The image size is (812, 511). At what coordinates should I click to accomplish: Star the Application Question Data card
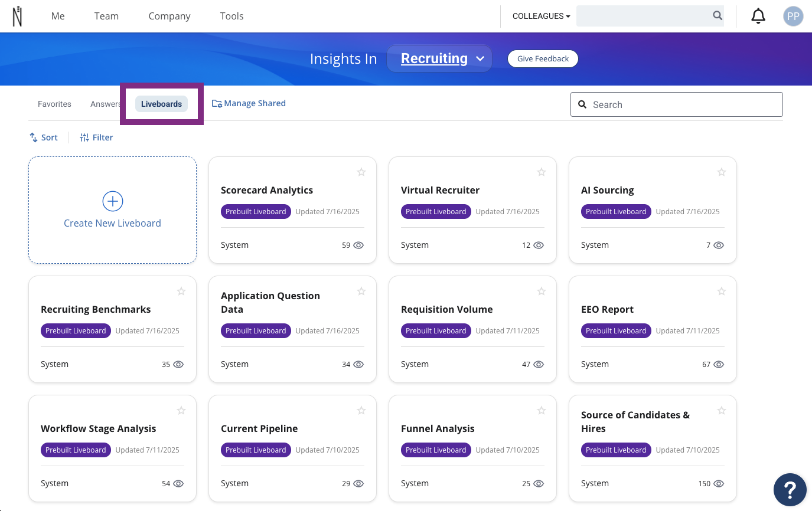click(x=361, y=291)
